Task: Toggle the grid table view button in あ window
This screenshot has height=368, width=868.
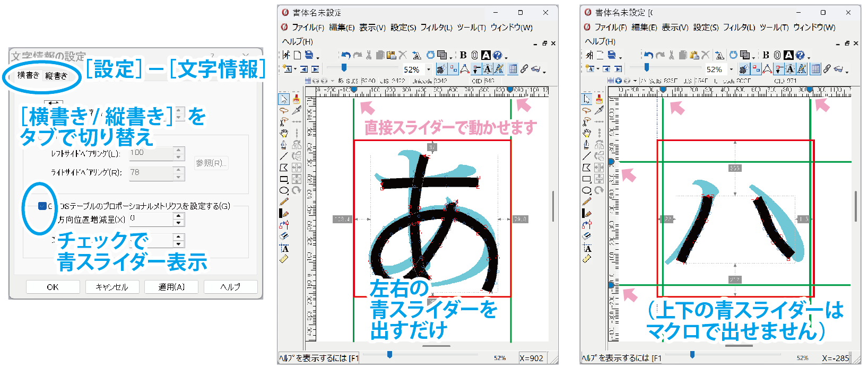Action: (x=513, y=69)
